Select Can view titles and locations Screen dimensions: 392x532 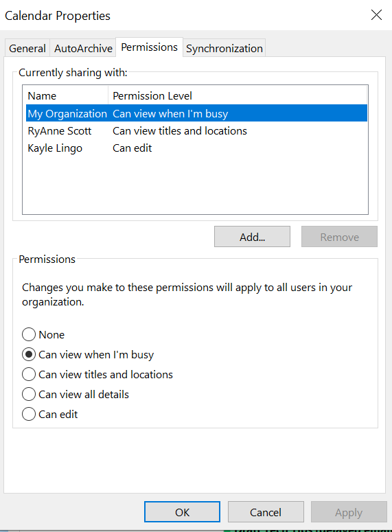(x=29, y=374)
